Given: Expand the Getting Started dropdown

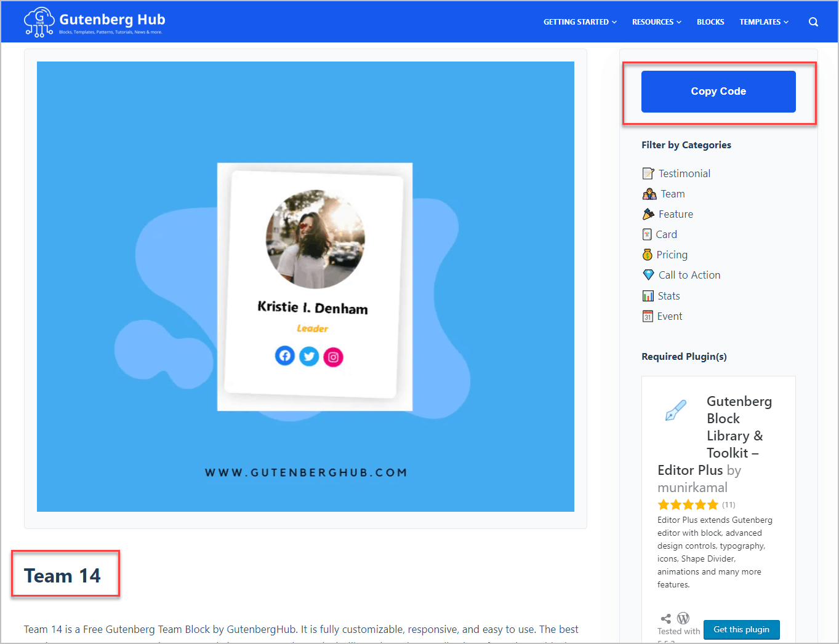Looking at the screenshot, I should (x=579, y=22).
